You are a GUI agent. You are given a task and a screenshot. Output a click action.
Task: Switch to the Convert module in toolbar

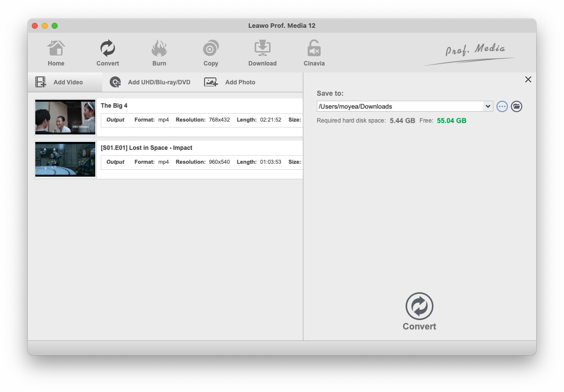[108, 53]
